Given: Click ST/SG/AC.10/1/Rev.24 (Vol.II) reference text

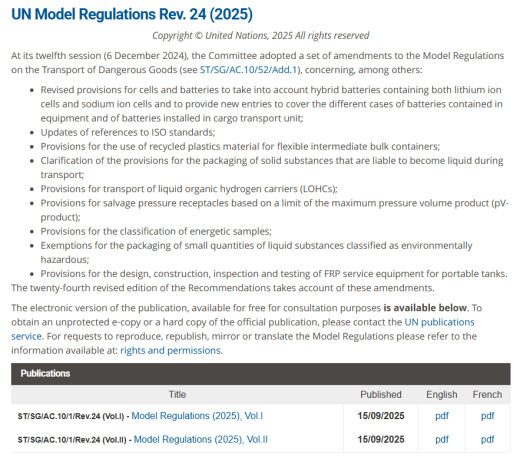Looking at the screenshot, I should click(72, 440).
